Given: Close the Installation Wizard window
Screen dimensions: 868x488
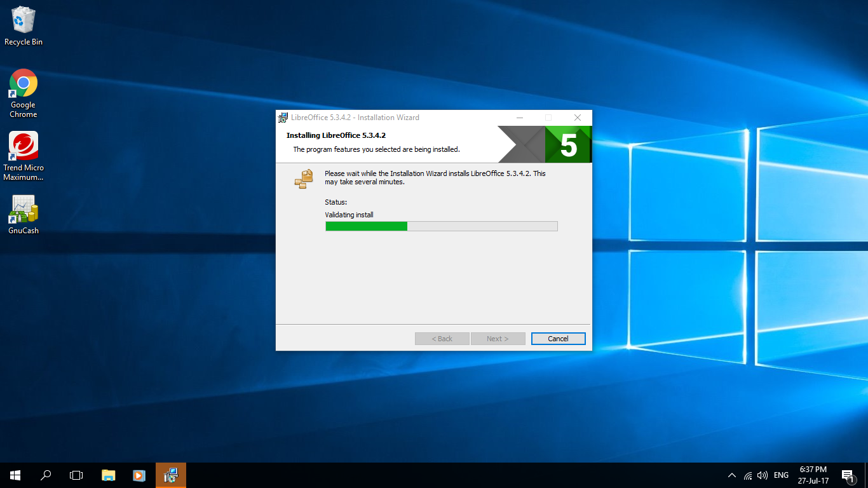Looking at the screenshot, I should (x=577, y=118).
